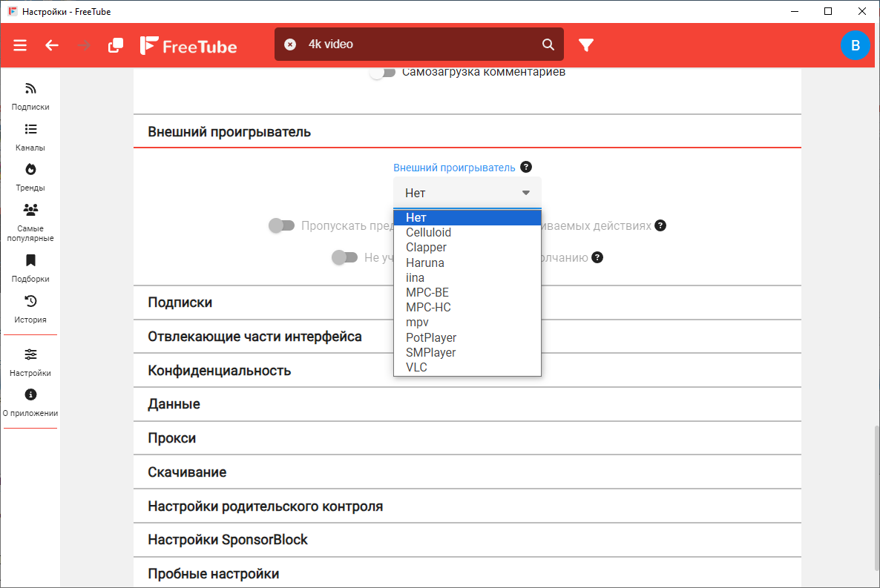880x588 pixels.
Task: Toggle the Пропускать switch under player dropdown
Action: [282, 225]
